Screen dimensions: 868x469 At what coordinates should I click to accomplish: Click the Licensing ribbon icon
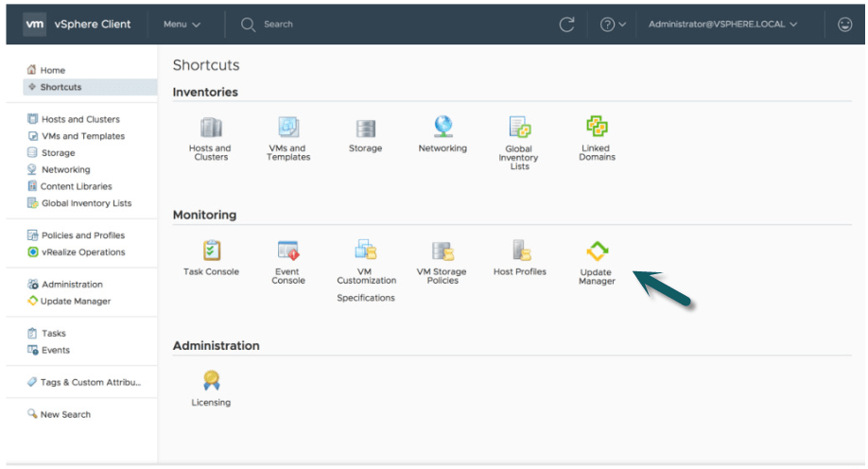coord(211,380)
